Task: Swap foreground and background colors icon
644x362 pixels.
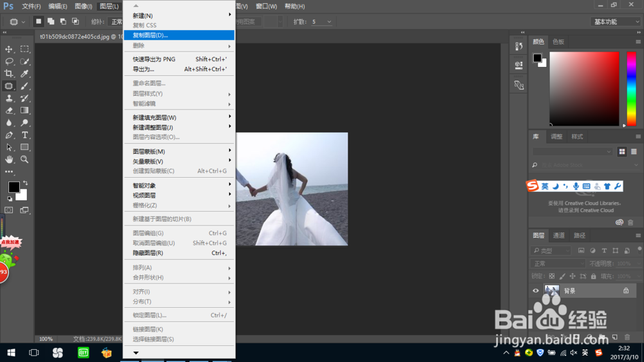Action: point(26,182)
